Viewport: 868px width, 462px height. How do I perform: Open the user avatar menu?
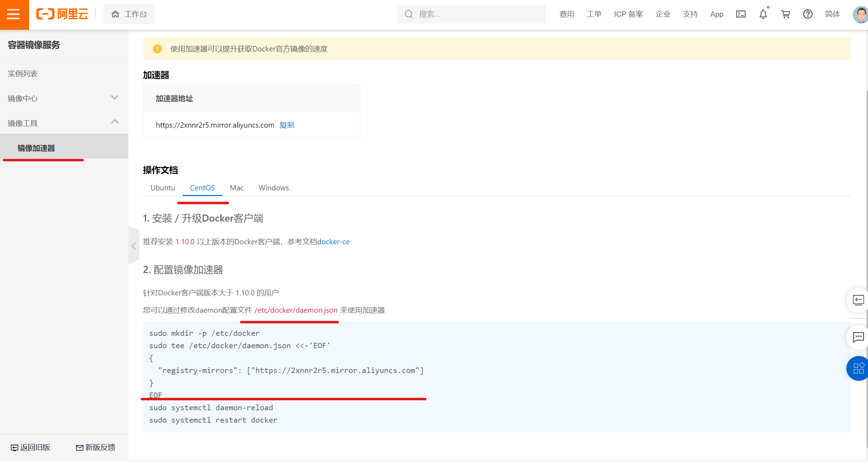coord(860,15)
